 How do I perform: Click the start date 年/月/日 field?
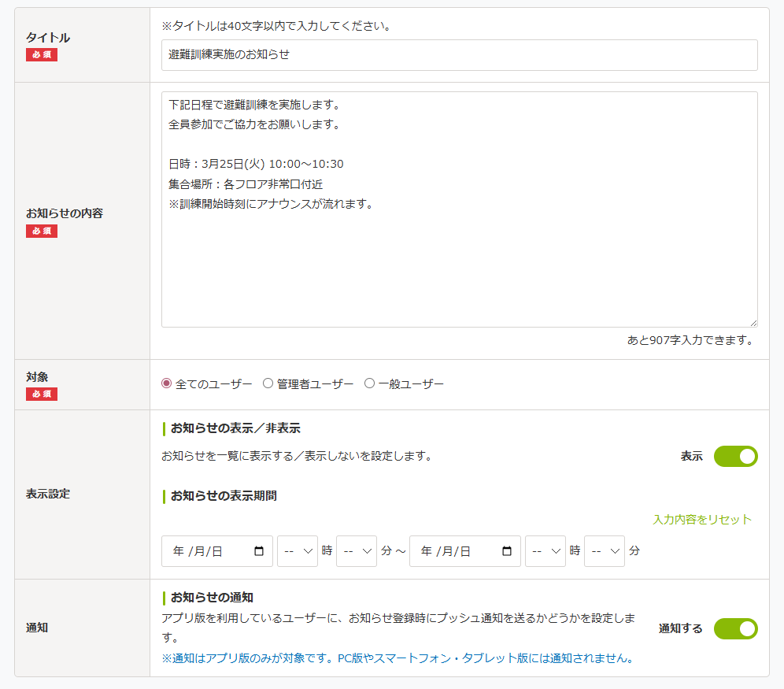[x=206, y=551]
